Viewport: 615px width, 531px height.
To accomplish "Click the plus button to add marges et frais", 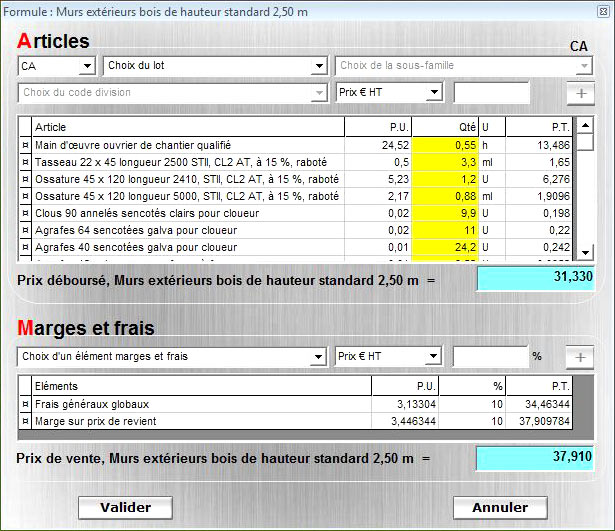I will point(580,357).
